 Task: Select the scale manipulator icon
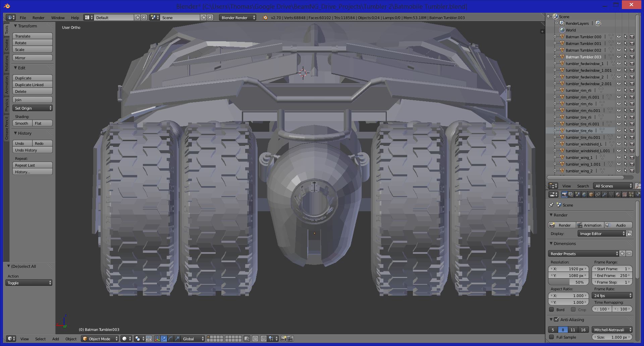177,339
